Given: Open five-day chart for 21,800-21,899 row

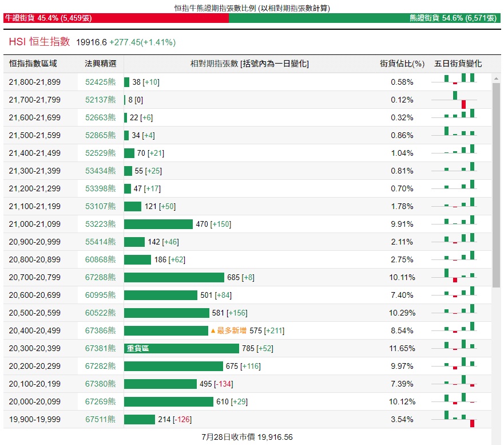Looking at the screenshot, I should [460, 82].
